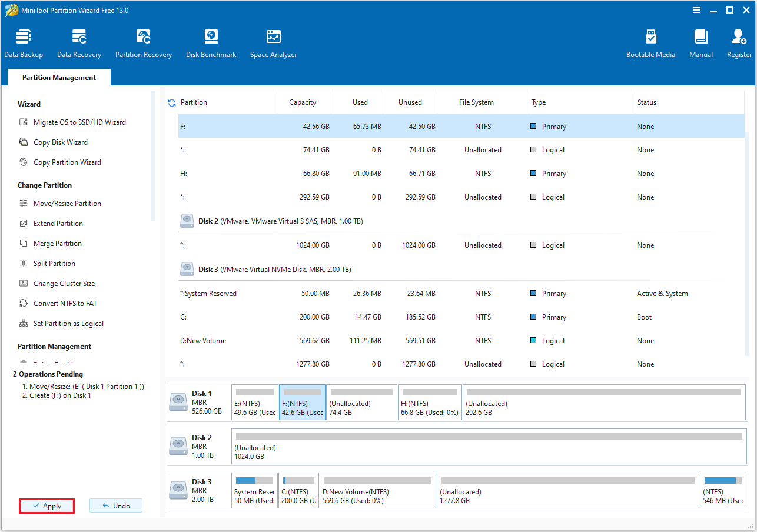Open the Bootable Media creator
The image size is (757, 532).
[x=650, y=41]
